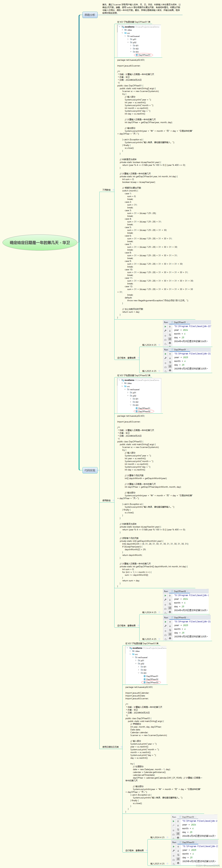Select DayOfYear03 tab in Run panel, year 2025
The image size is (222, 868).
(x=188, y=842)
